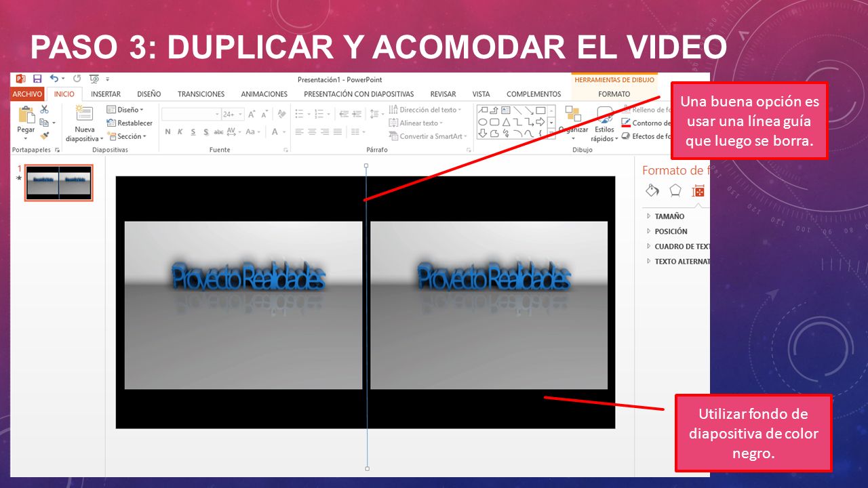The image size is (868, 488).
Task: Open the Alinear texto dropdown
Action: (x=416, y=123)
